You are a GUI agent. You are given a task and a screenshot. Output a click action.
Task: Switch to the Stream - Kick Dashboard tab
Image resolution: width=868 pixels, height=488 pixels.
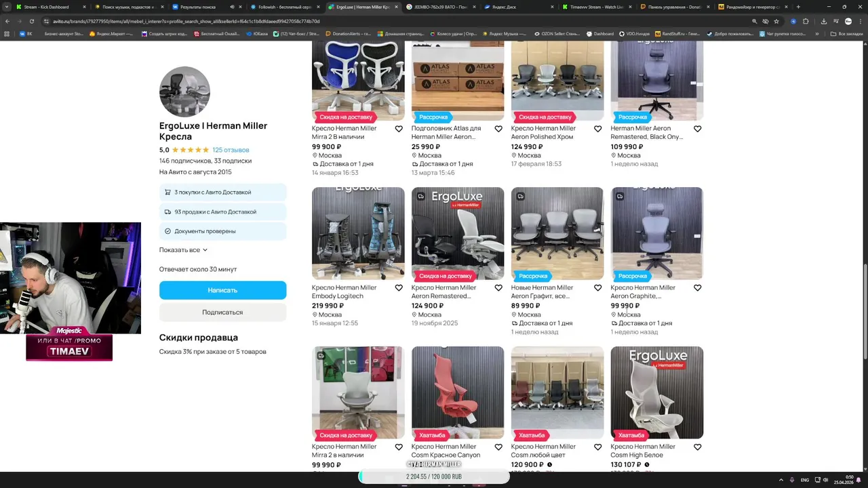[x=50, y=7]
